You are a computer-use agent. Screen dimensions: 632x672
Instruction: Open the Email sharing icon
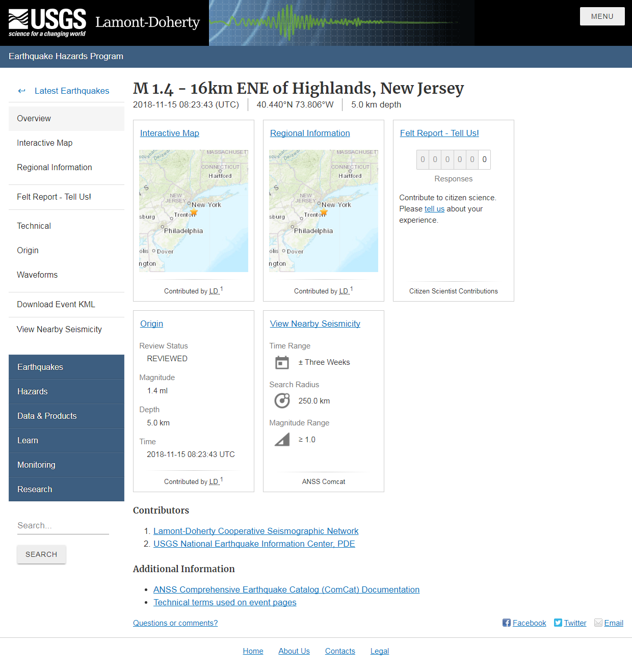coord(598,623)
